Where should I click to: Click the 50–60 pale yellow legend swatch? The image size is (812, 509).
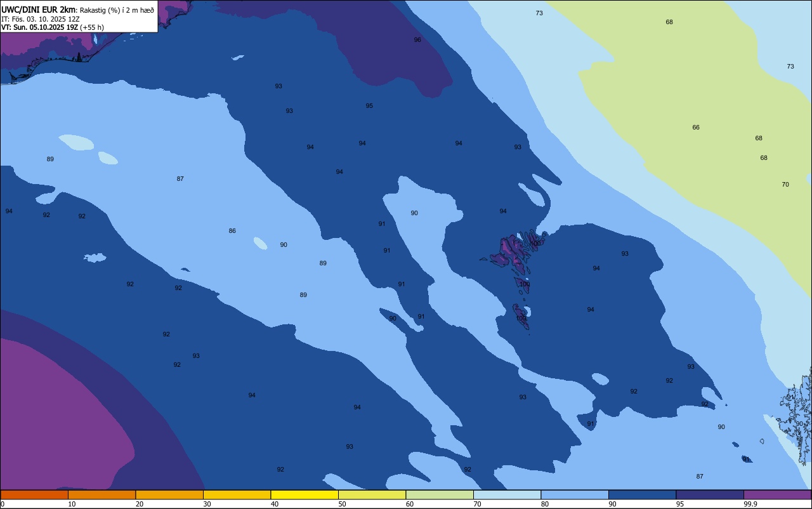372,494
